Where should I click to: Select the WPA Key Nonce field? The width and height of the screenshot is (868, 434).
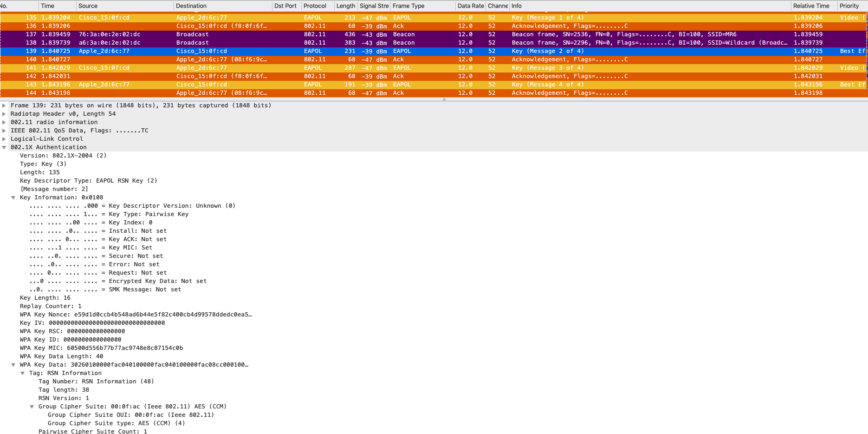[x=136, y=315]
